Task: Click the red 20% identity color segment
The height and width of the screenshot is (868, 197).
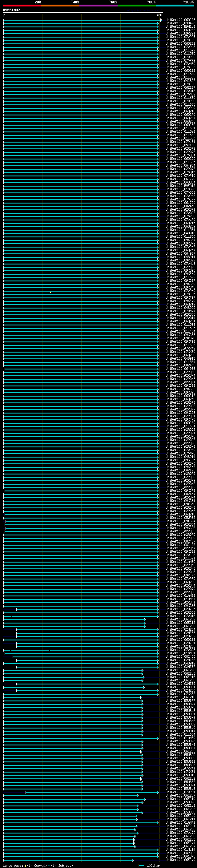Action: click(x=22, y=6)
